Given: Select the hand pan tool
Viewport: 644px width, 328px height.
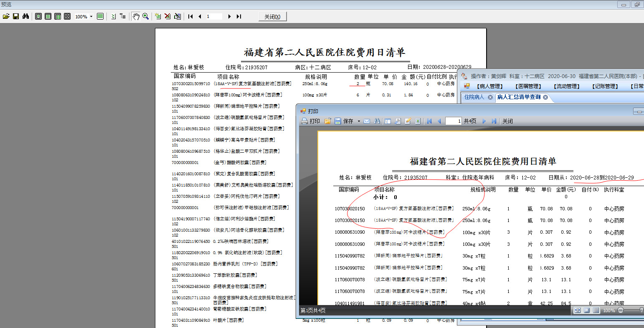Looking at the screenshot, I should [136, 16].
